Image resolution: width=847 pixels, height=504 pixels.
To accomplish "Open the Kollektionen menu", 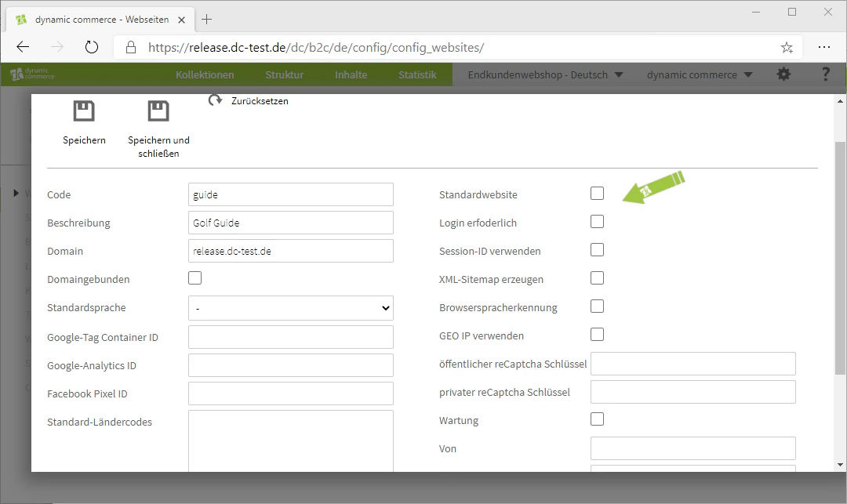I will [205, 74].
